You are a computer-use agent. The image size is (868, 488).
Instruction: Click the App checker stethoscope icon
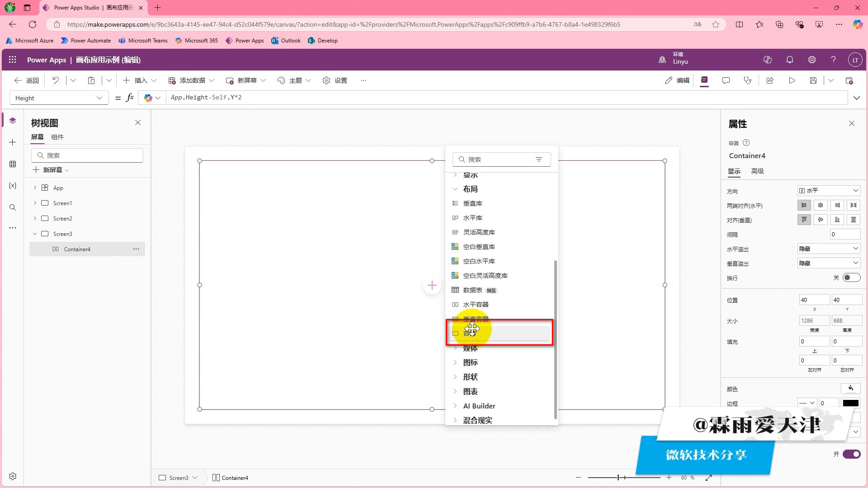pyautogui.click(x=748, y=80)
